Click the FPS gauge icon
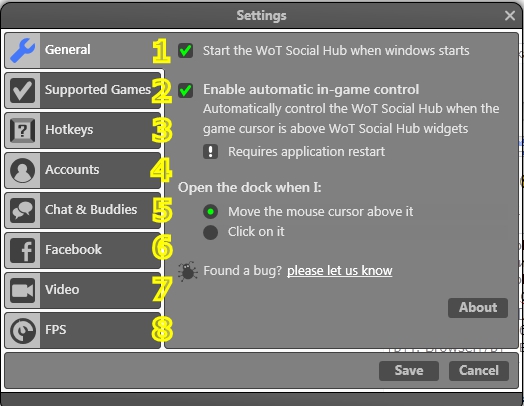Image resolution: width=524 pixels, height=406 pixels. click(x=22, y=330)
